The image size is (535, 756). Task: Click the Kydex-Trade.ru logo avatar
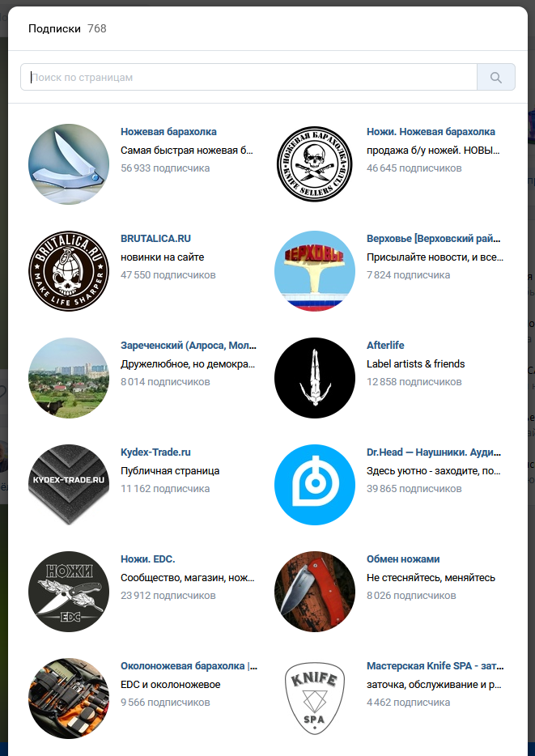(x=69, y=485)
